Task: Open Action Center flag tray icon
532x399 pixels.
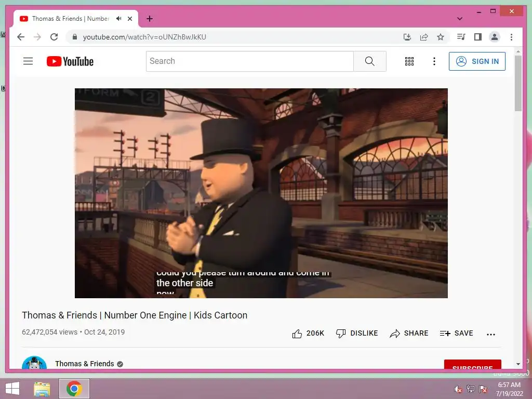Action: 483,389
